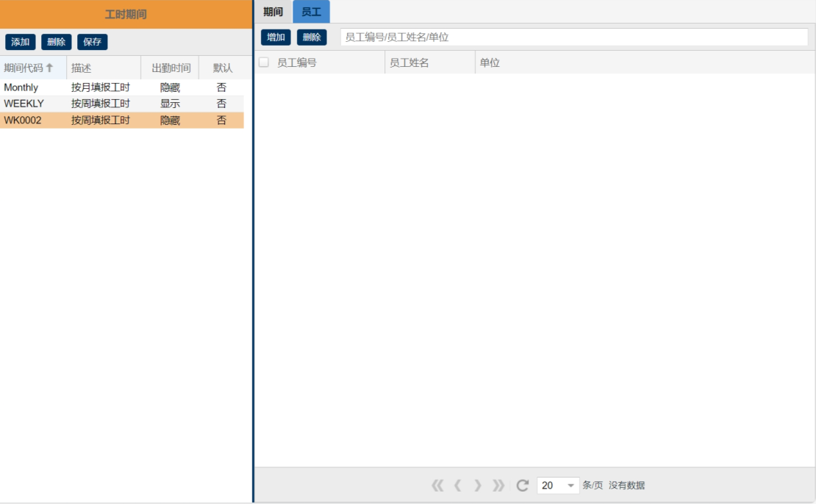Tick the select-all checkbox in employee header
Image resolution: width=816 pixels, height=504 pixels.
[264, 62]
